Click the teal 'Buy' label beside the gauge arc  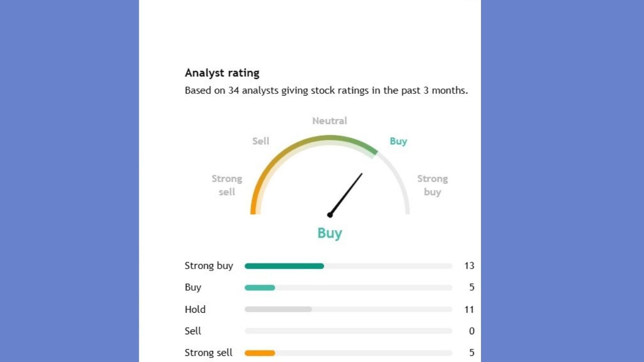398,141
